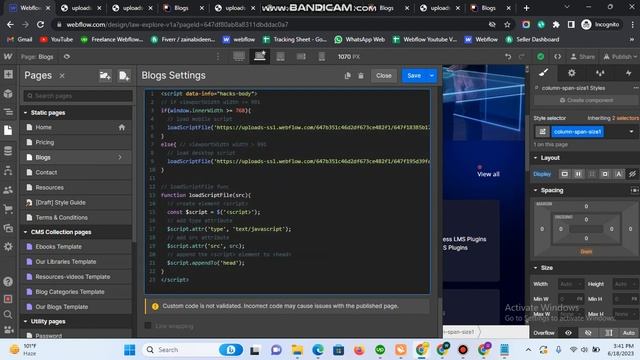This screenshot has width=640, height=360.
Task: Click the Share button
Action: [582, 57]
